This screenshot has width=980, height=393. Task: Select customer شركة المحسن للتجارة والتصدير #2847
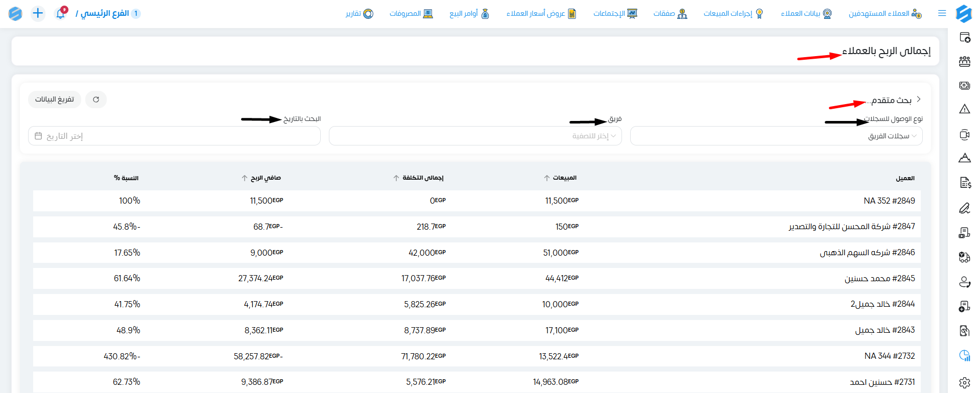pos(852,226)
